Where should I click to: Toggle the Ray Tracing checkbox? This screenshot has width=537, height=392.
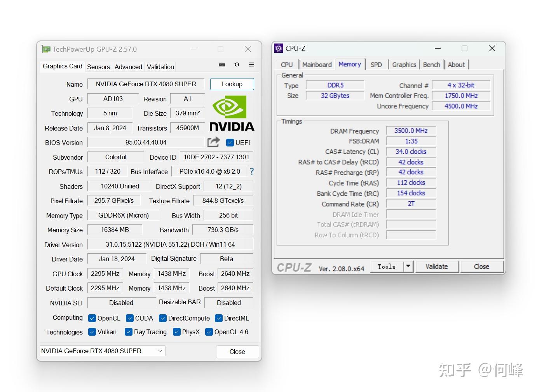pos(129,332)
